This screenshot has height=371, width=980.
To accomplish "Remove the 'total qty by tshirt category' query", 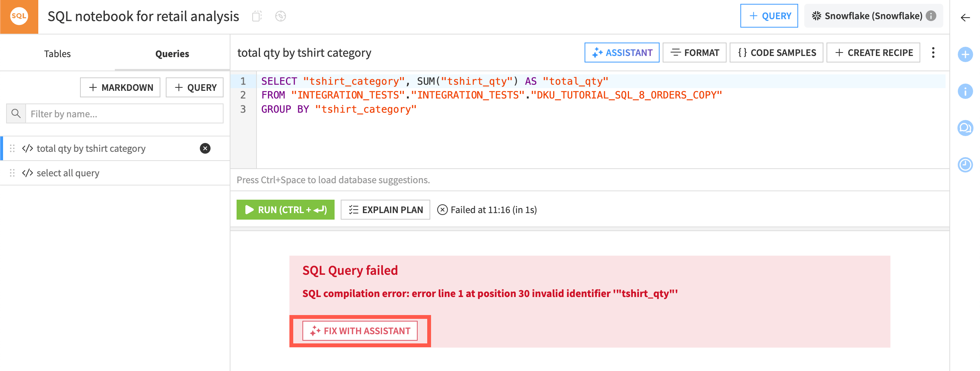I will 205,148.
